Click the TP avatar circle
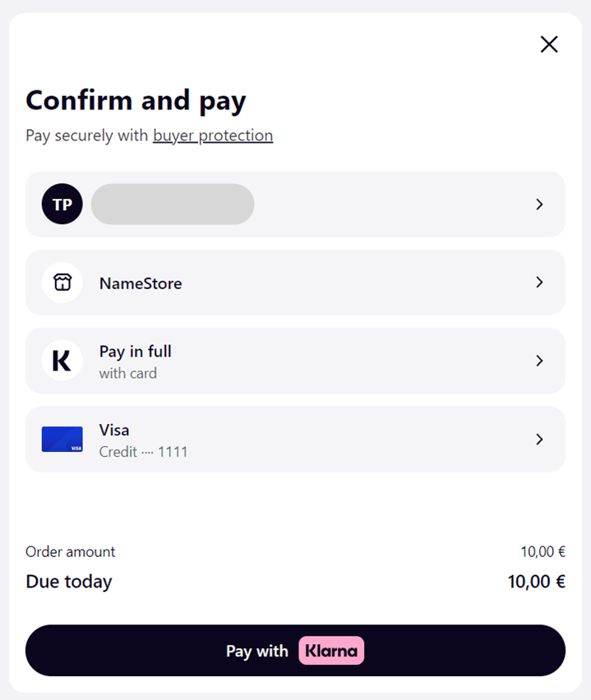591x700 pixels. pos(62,205)
